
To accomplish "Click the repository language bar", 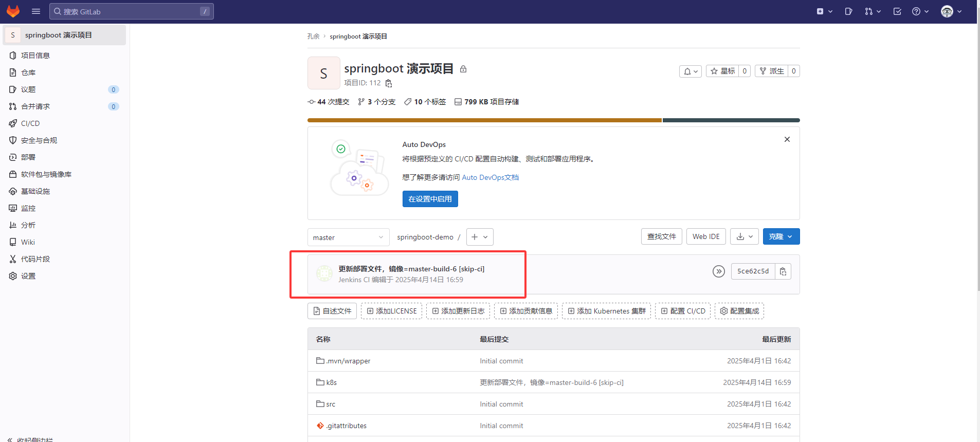I will (x=553, y=120).
